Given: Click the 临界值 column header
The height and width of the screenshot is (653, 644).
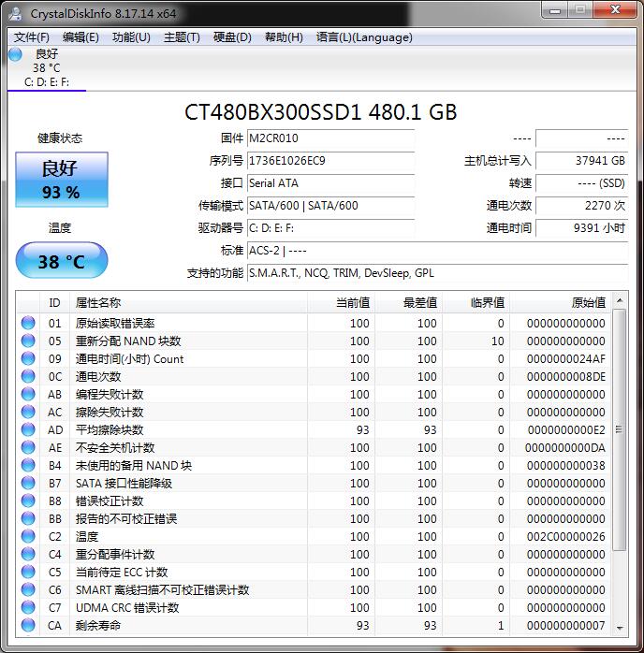Looking at the screenshot, I should coord(476,303).
